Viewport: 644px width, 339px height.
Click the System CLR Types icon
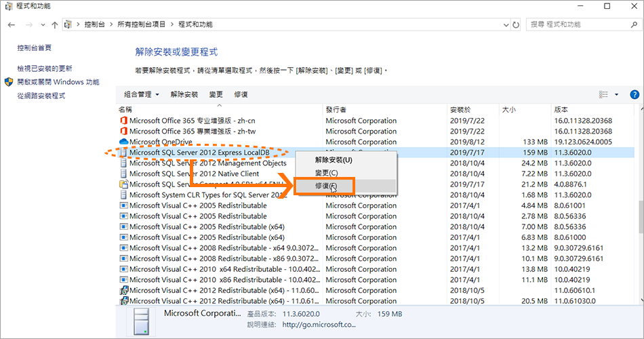point(123,195)
